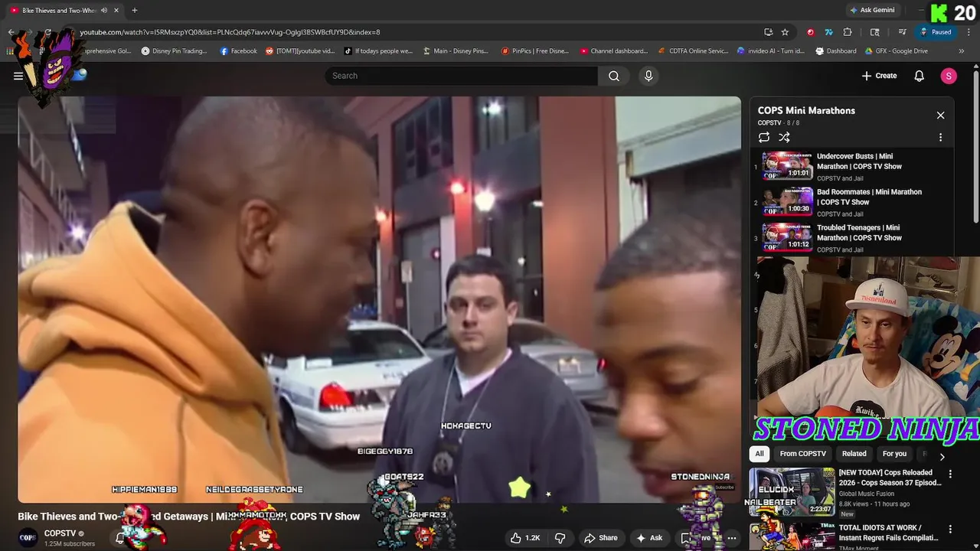Expand the bookmarks overflow chevron
This screenshot has height=551, width=980.
962,51
